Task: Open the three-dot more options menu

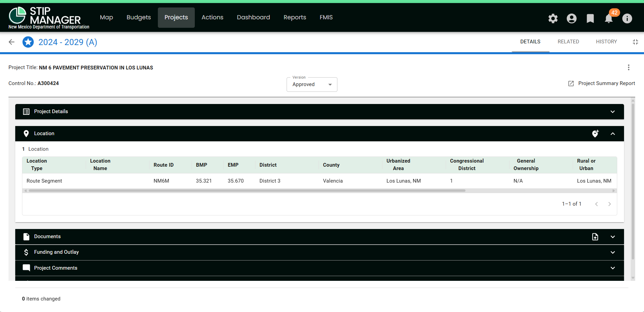Action: (x=628, y=67)
